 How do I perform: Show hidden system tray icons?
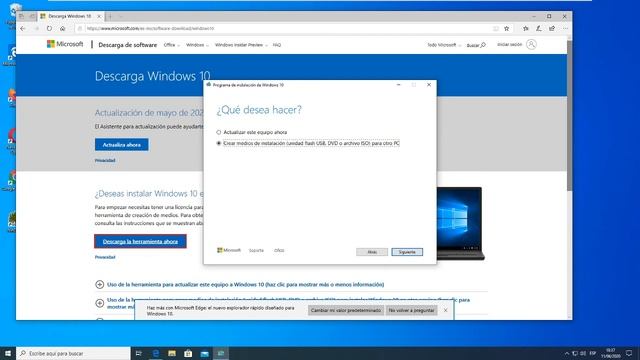[x=567, y=353]
